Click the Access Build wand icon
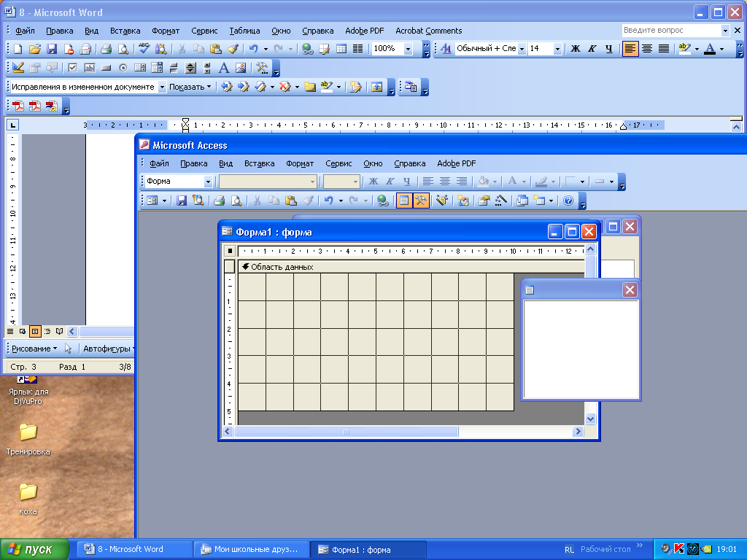 (500, 201)
